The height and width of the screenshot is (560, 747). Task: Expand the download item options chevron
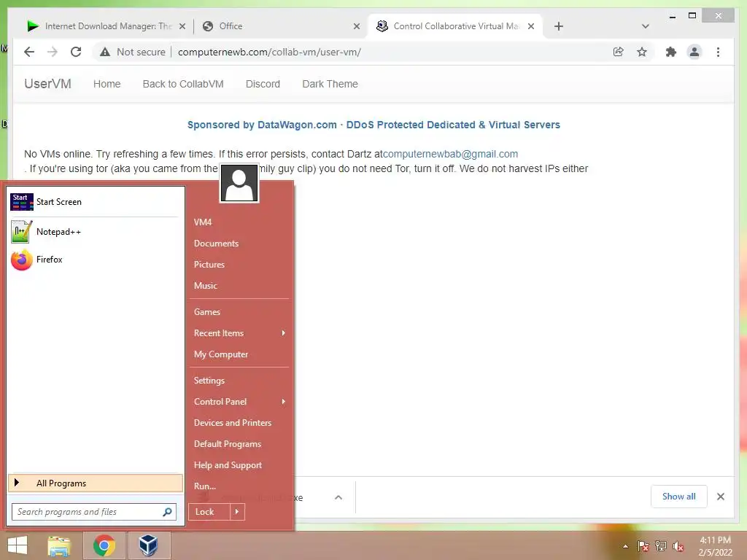click(x=338, y=497)
